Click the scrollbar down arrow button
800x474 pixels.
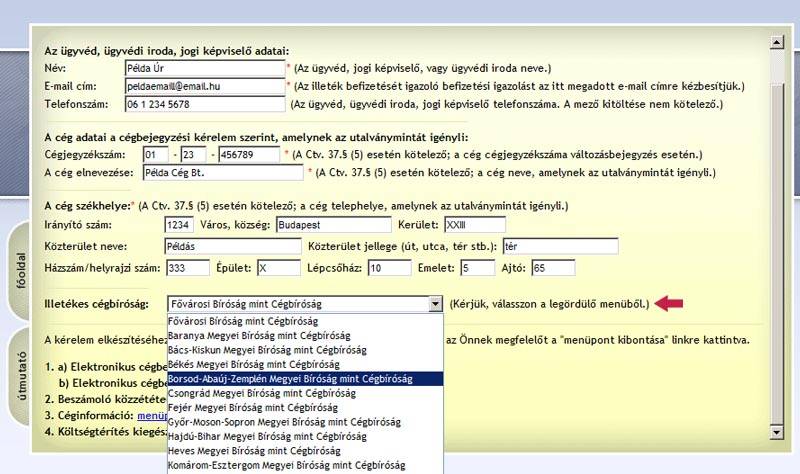click(x=776, y=431)
